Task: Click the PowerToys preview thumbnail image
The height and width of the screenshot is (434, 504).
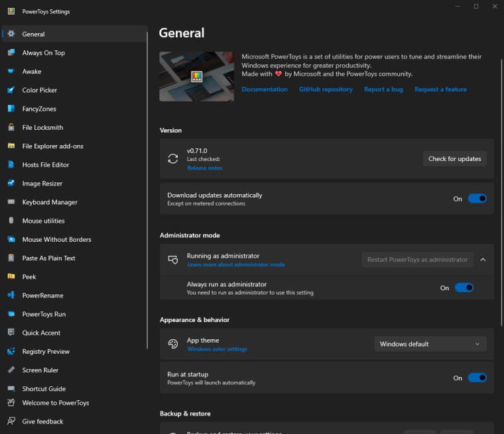Action: click(x=196, y=76)
